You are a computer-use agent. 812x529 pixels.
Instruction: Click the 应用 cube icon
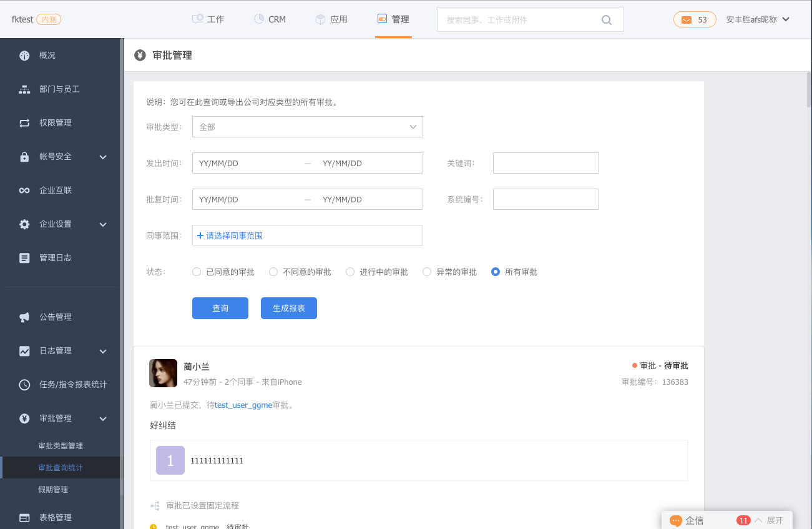pyautogui.click(x=321, y=19)
